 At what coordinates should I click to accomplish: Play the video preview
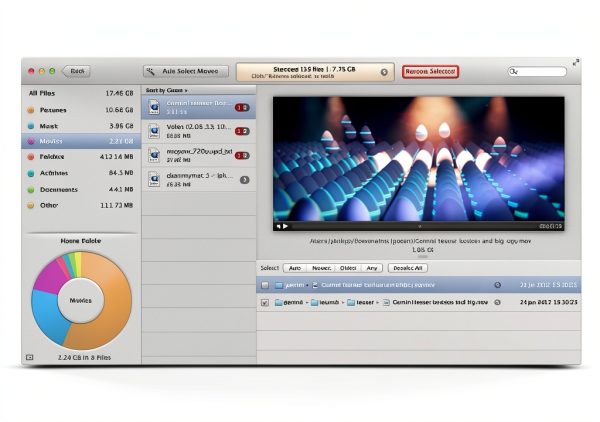tap(285, 226)
